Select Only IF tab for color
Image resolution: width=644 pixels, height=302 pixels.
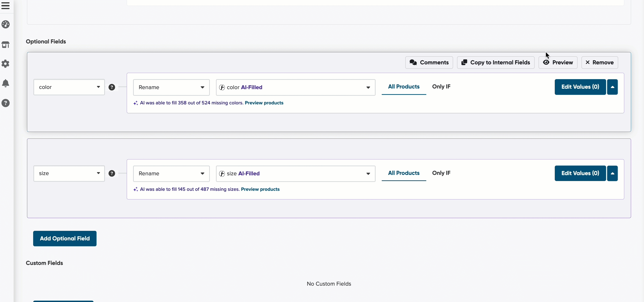click(441, 87)
